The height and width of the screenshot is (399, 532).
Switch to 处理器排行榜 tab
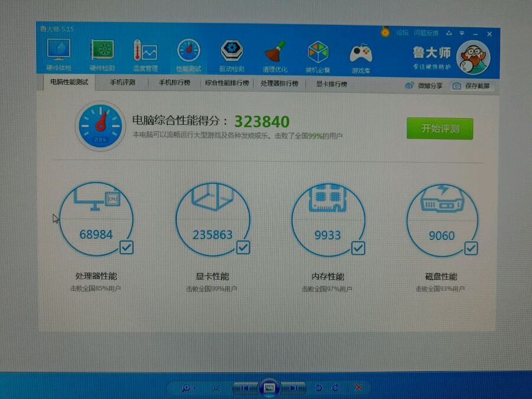(279, 83)
